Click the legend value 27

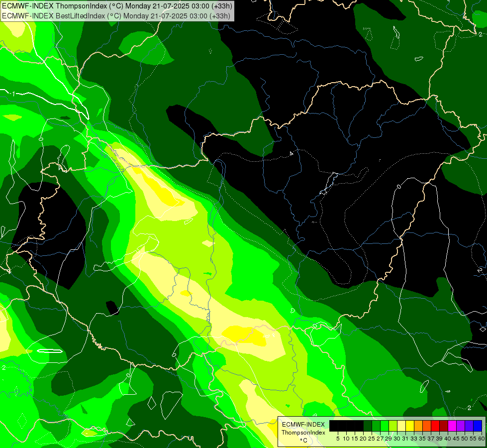(x=380, y=439)
